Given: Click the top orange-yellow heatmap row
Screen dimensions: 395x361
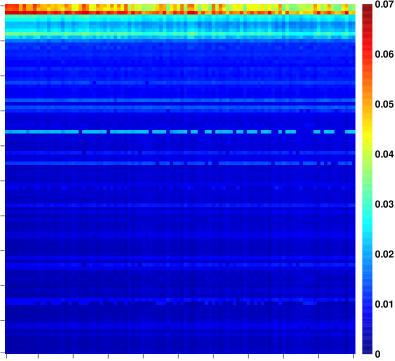Looking at the screenshot, I should point(180,7).
